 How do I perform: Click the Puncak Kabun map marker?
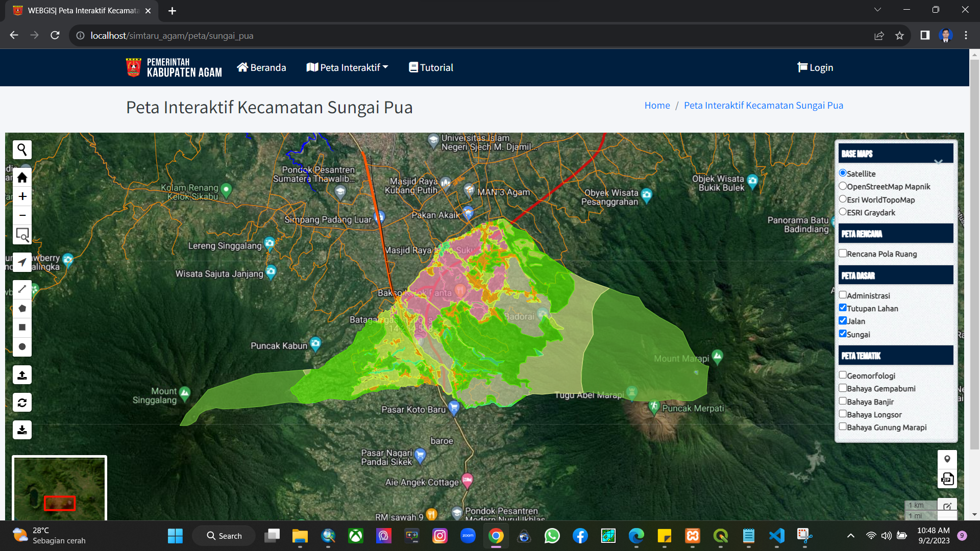click(x=315, y=343)
